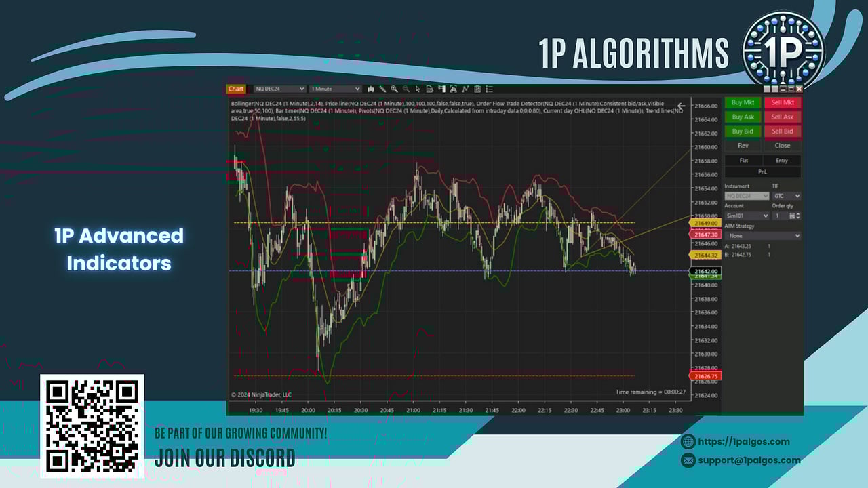Click the globe icon beside website address
This screenshot has width=868, height=488.
click(x=688, y=442)
